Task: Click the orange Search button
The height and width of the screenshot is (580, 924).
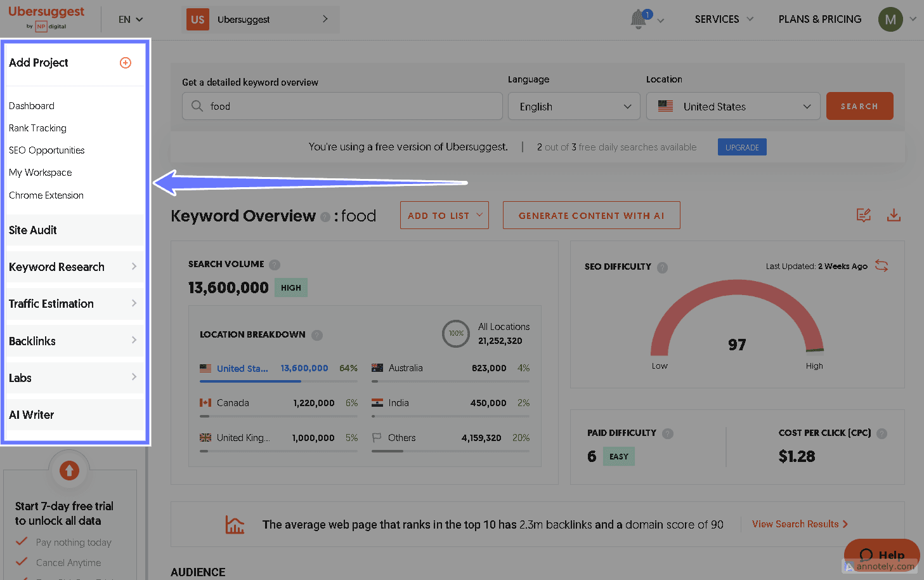Action: point(859,106)
